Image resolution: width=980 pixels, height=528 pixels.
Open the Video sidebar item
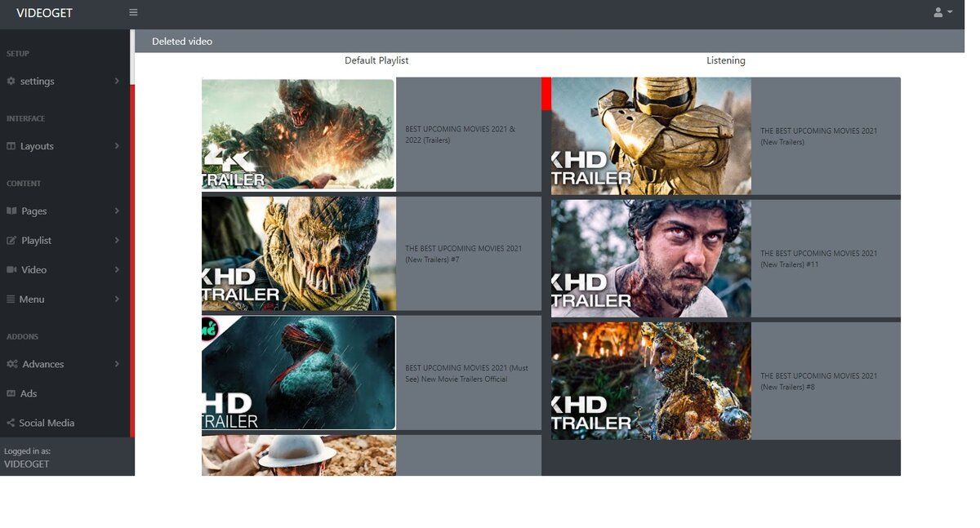(x=65, y=269)
